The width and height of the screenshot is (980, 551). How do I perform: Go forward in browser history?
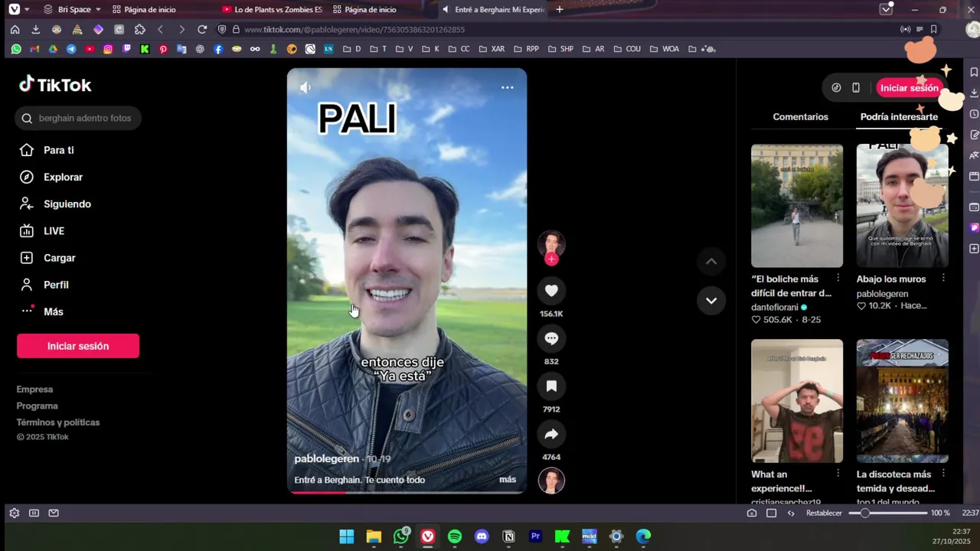[x=181, y=29]
